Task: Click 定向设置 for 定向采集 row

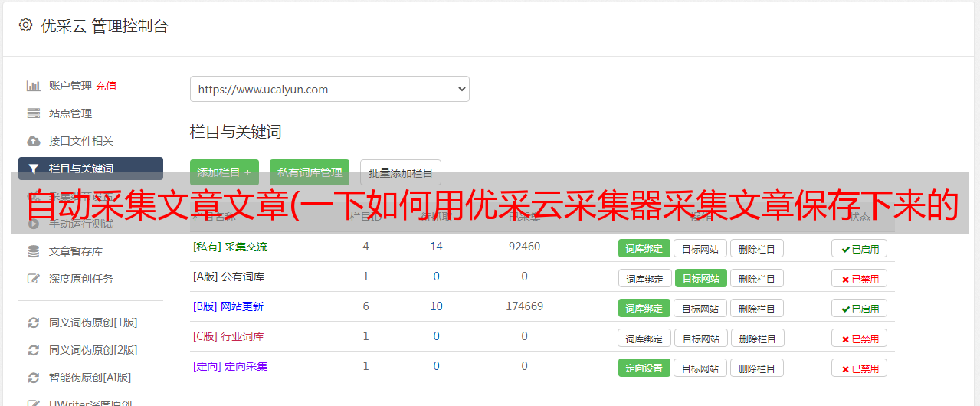Action: point(644,368)
